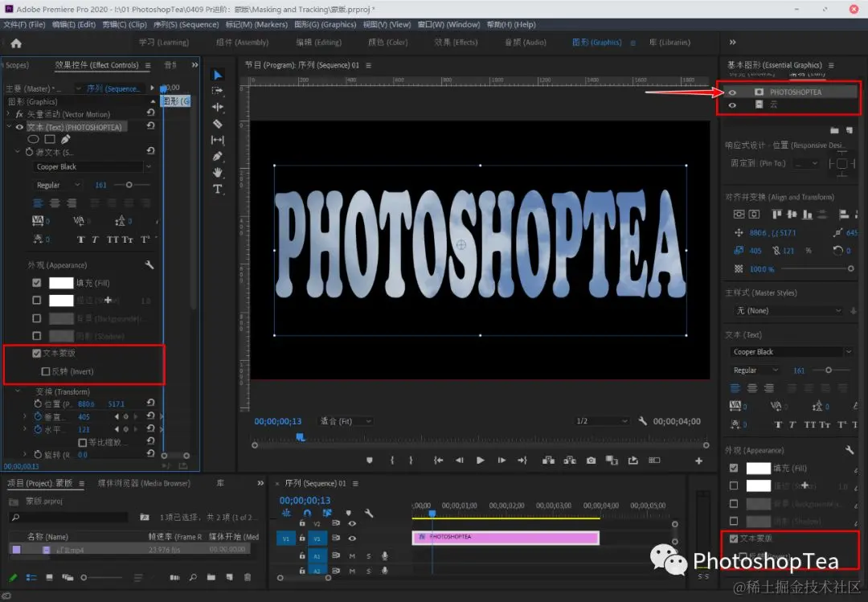
Task: Add a marker in the Program monitor
Action: (x=369, y=461)
